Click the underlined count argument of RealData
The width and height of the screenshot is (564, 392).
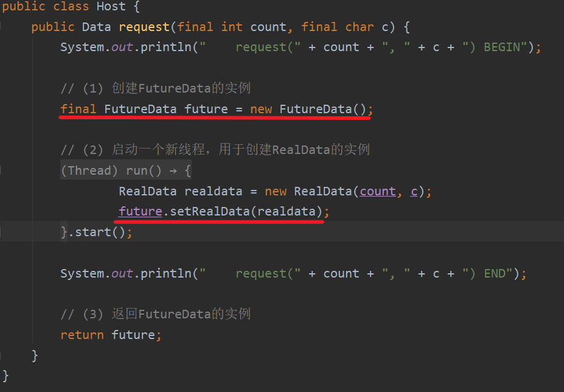pyautogui.click(x=378, y=191)
